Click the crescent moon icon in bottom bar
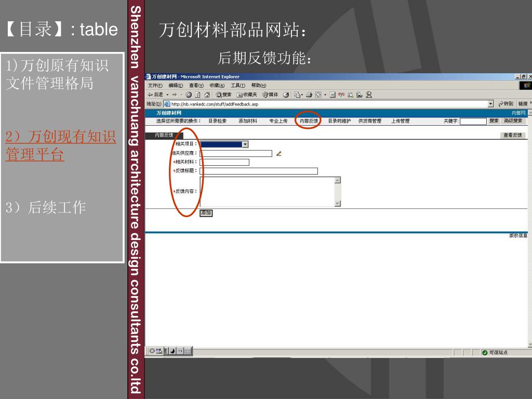The width and height of the screenshot is (532, 399). pyautogui.click(x=172, y=351)
